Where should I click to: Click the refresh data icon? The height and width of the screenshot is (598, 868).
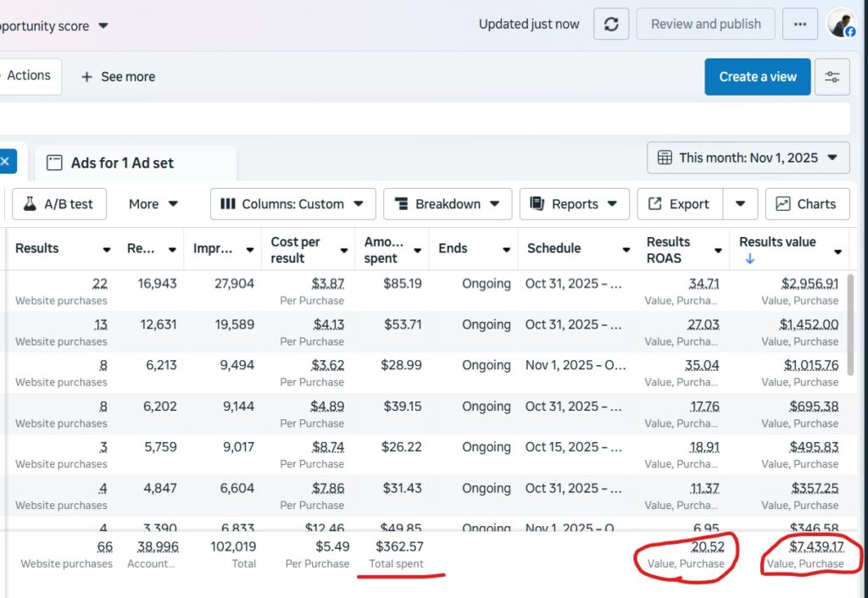coord(610,25)
